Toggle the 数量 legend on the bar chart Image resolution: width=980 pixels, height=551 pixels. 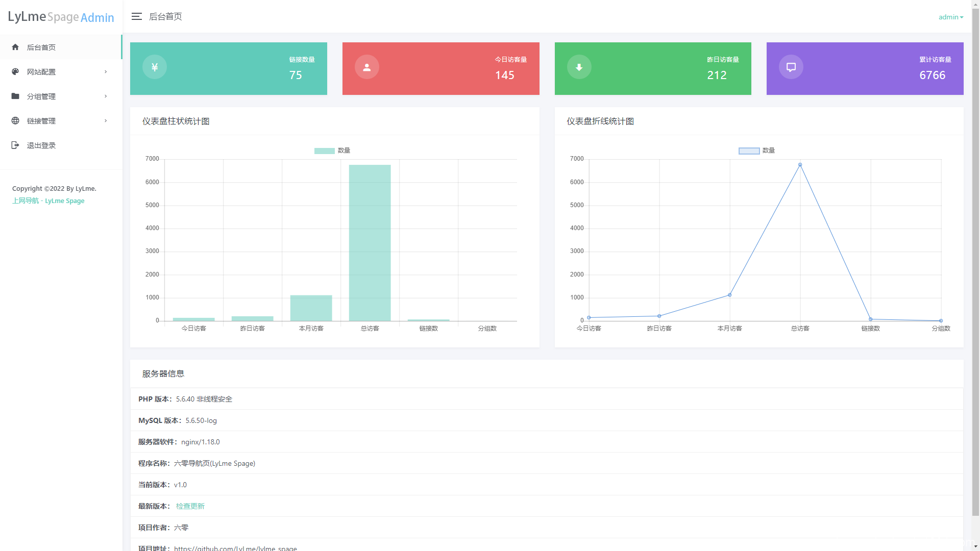(x=333, y=151)
